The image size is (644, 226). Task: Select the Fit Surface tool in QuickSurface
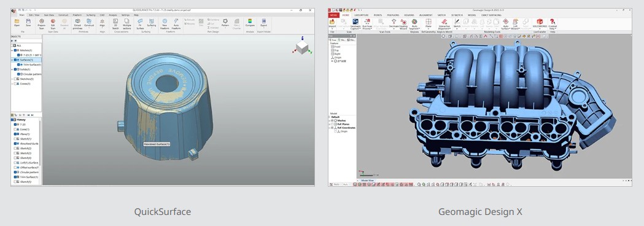[x=140, y=23]
